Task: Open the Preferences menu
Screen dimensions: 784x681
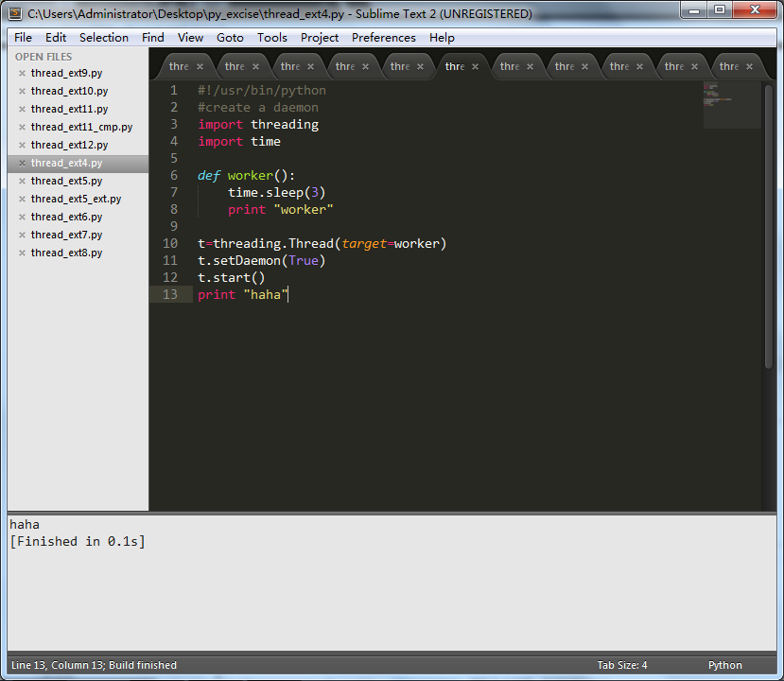Action: point(383,38)
